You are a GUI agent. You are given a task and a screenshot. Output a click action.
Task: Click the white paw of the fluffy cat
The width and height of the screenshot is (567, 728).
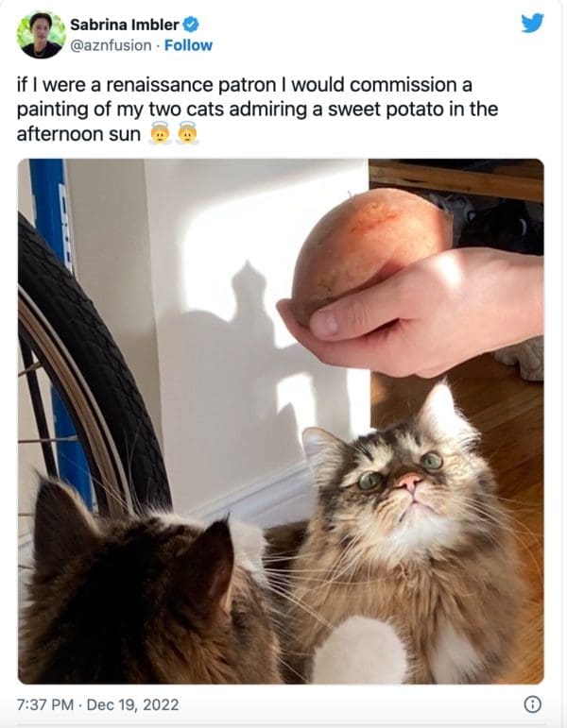click(359, 650)
